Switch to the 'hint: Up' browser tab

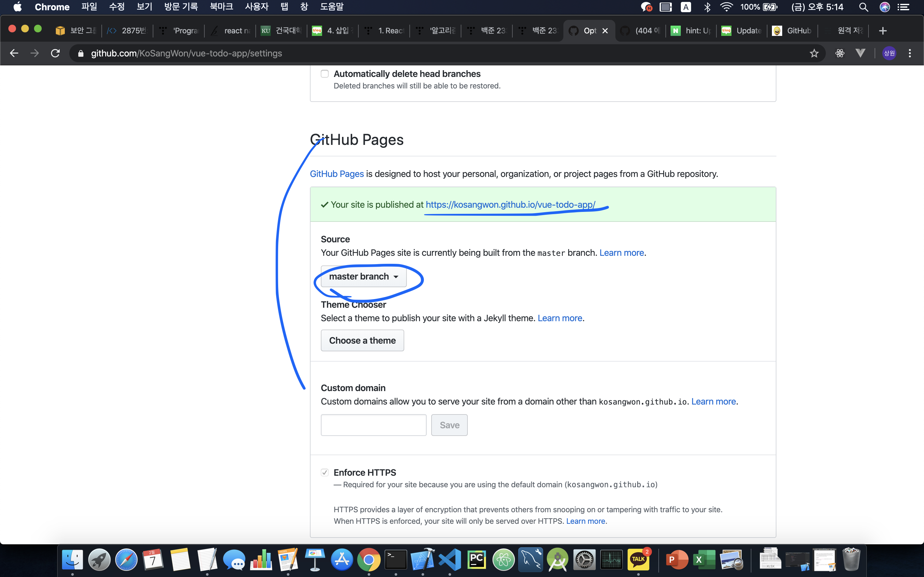coord(693,31)
